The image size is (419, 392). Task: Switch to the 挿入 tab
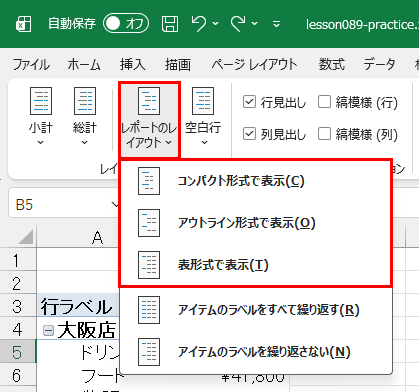[x=133, y=64]
